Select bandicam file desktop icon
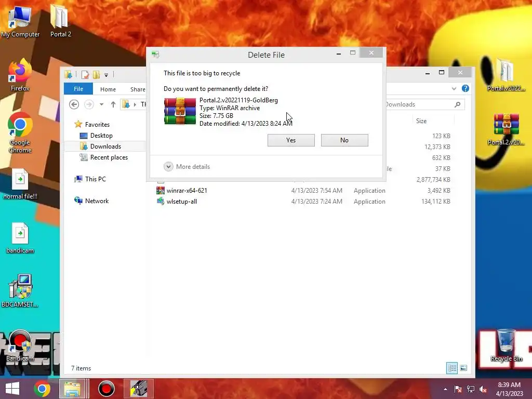Screen dimensions: 532x399 pyautogui.click(x=20, y=237)
